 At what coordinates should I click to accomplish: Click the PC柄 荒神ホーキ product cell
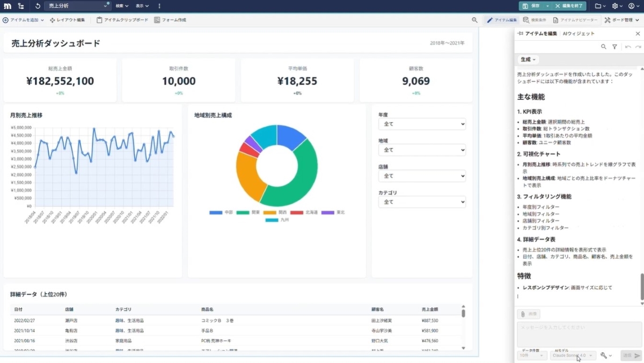(x=216, y=341)
